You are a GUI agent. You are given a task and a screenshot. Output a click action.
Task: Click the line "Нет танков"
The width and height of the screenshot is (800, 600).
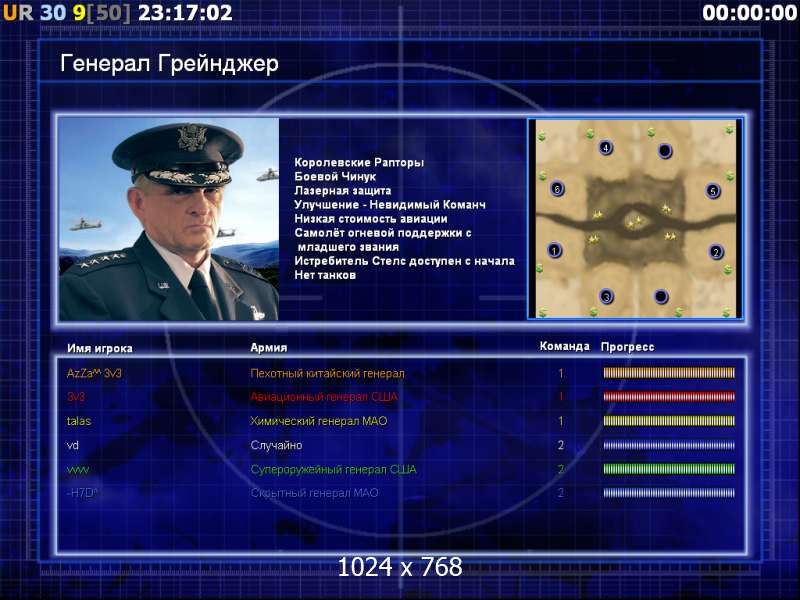click(325, 275)
